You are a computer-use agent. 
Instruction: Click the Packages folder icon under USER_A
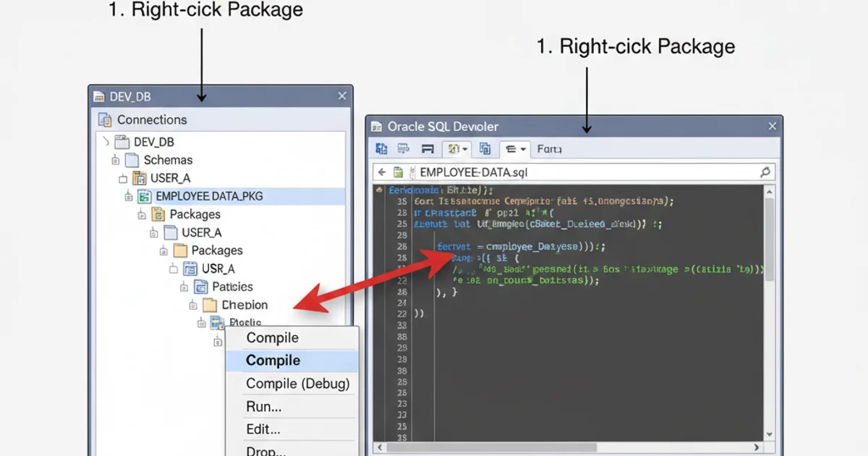click(158, 214)
